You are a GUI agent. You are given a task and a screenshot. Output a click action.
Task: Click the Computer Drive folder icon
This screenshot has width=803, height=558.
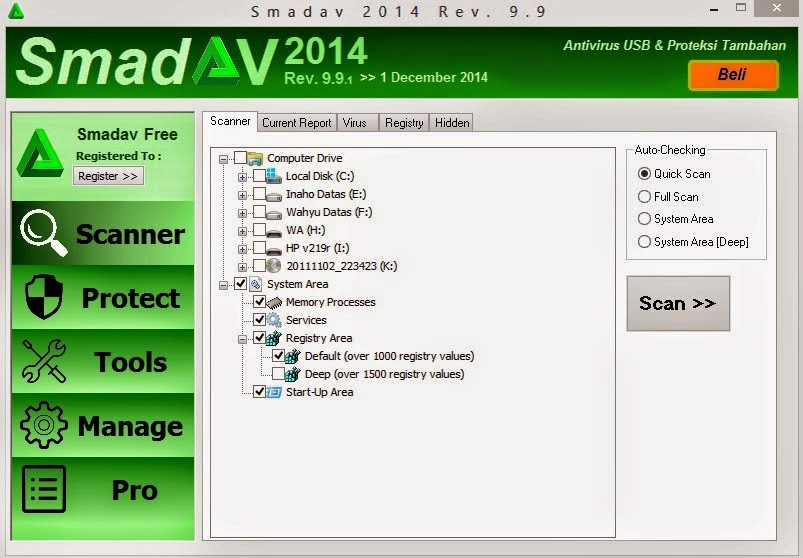(x=255, y=158)
